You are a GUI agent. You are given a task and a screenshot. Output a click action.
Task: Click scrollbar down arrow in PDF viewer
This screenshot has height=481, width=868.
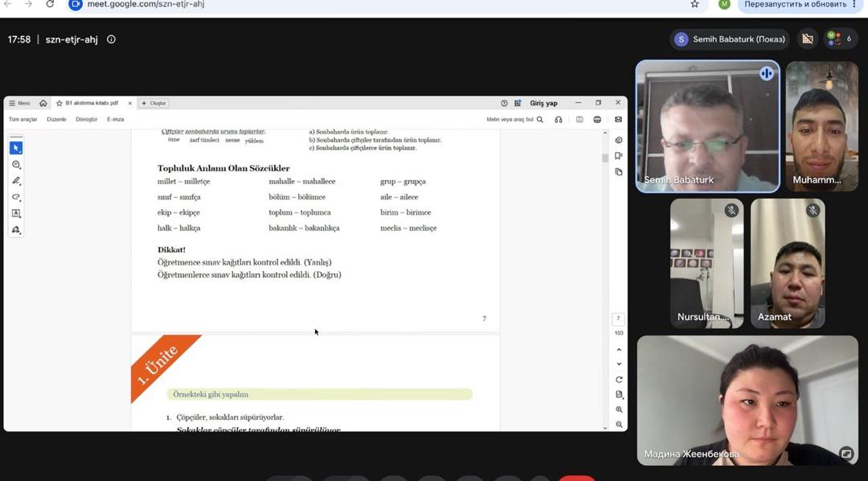605,428
